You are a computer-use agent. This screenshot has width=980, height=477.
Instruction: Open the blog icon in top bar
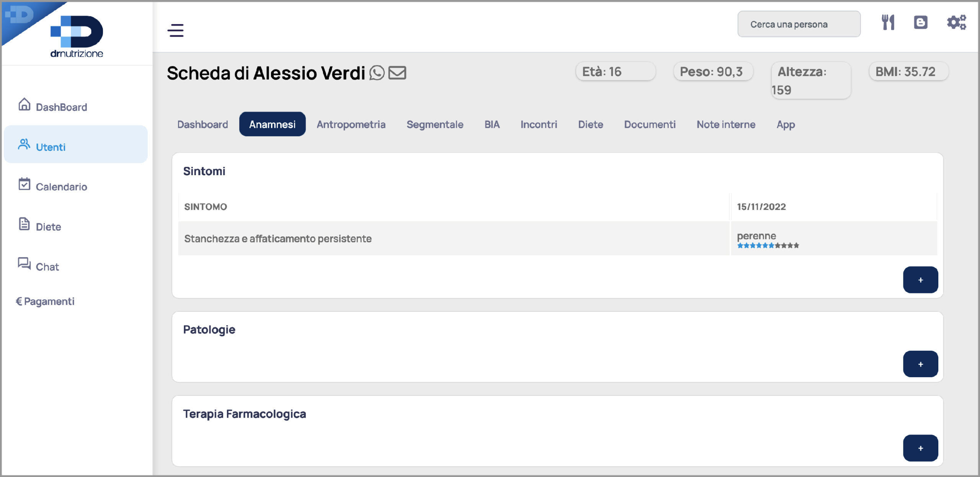tap(921, 23)
